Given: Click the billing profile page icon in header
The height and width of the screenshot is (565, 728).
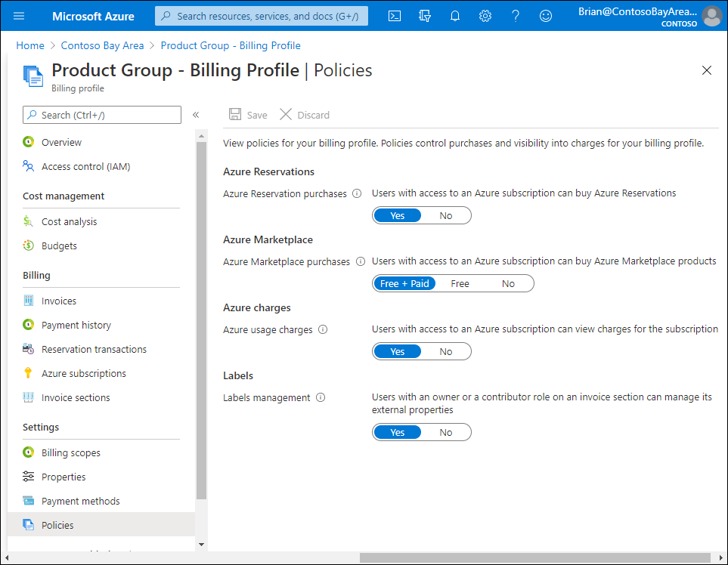Looking at the screenshot, I should coord(33,76).
